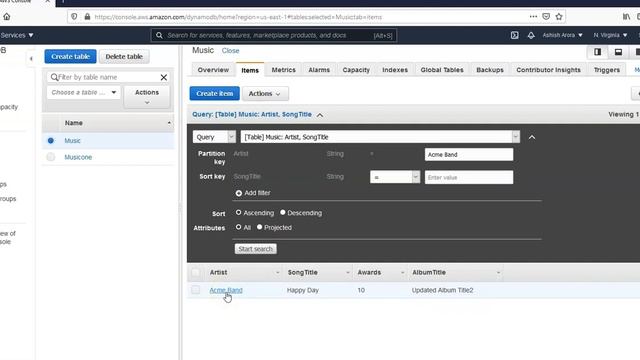Click the browser home icon
Image resolution: width=640 pixels, height=360 pixels.
click(7, 17)
